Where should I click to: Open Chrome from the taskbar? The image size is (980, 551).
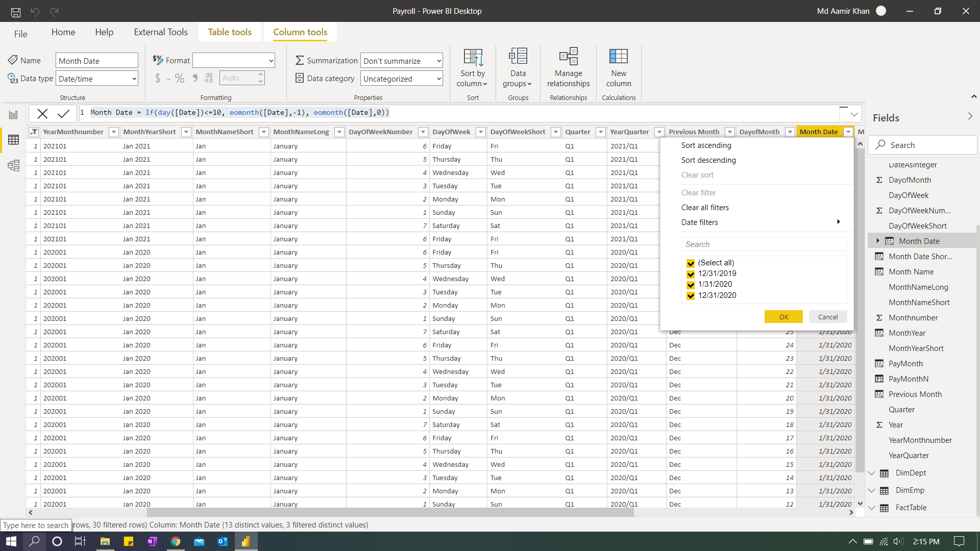[176, 541]
